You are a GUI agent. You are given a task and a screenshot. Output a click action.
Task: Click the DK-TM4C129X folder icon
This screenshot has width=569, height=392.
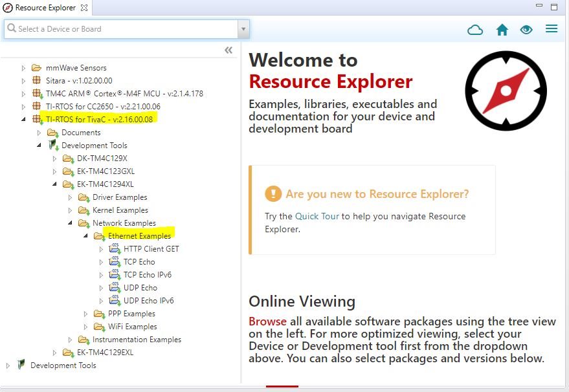(68, 158)
